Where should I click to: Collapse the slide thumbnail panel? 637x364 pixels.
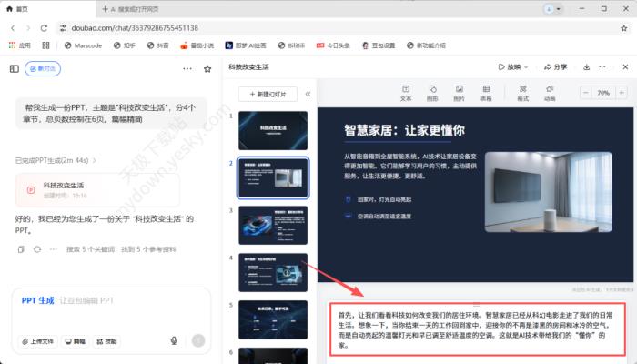(x=308, y=94)
